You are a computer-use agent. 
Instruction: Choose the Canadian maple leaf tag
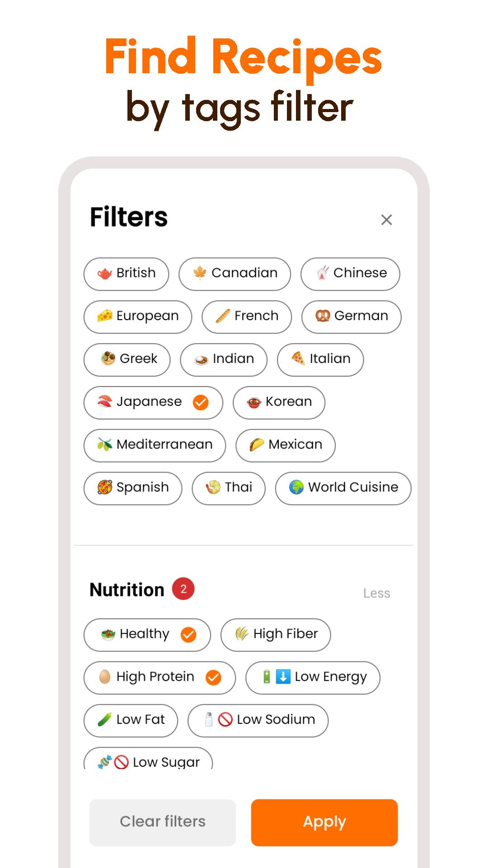[x=235, y=274]
